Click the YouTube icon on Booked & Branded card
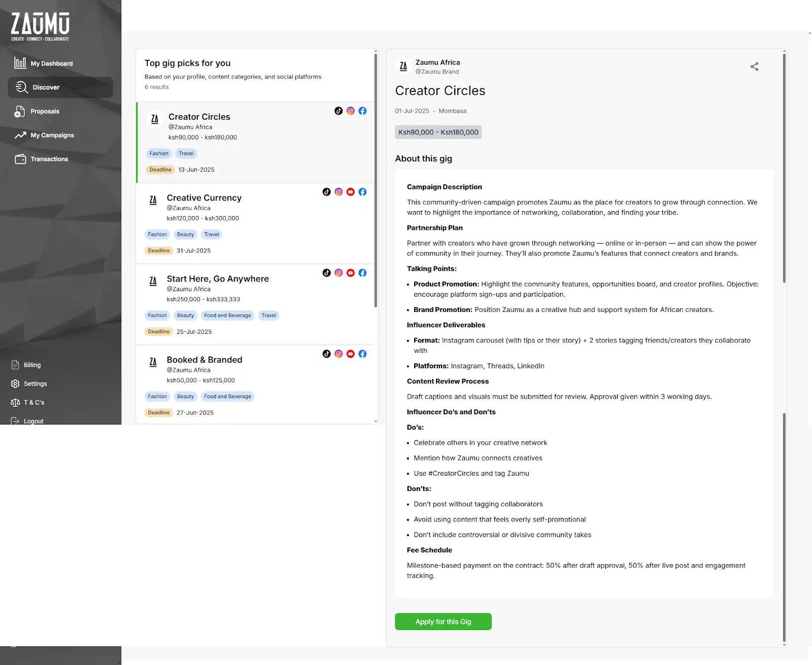This screenshot has height=665, width=812. click(x=351, y=354)
